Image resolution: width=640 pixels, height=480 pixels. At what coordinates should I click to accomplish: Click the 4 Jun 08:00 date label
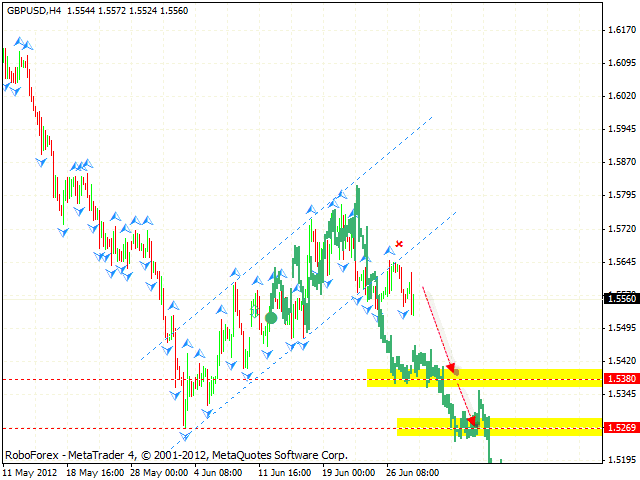218,473
